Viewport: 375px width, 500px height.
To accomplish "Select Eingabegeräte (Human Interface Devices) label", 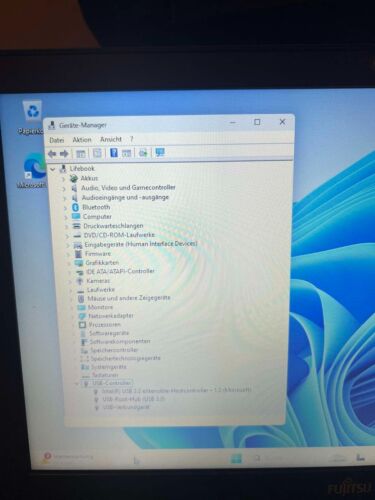I will tap(140, 244).
